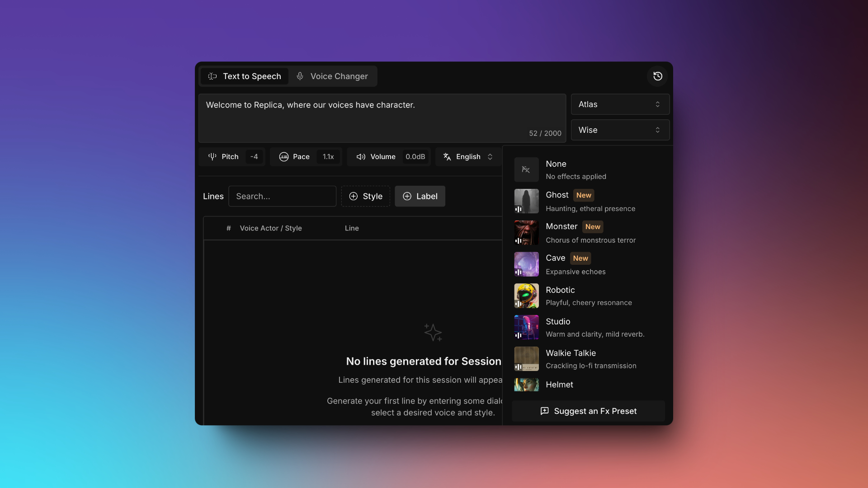The width and height of the screenshot is (868, 488).
Task: Click the Pitch value -4
Action: 254,157
